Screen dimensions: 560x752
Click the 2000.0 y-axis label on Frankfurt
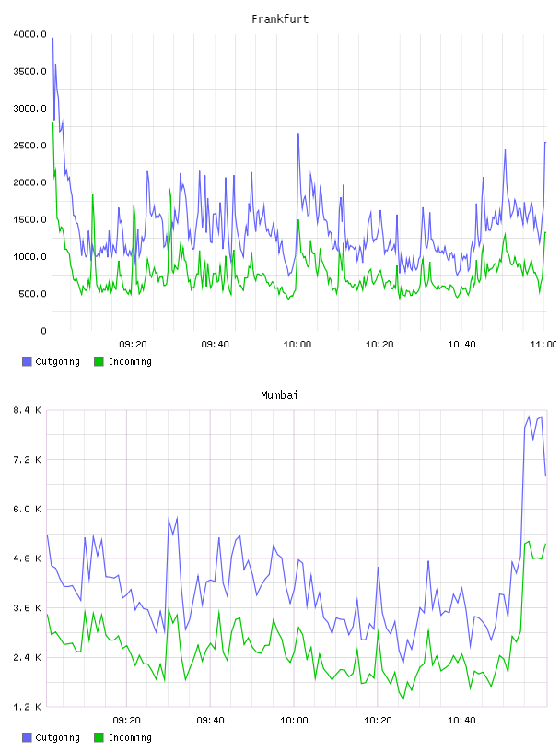point(29,182)
